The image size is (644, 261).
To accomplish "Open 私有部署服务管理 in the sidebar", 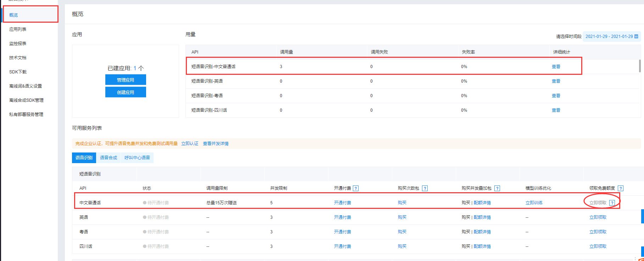I will 26,114.
